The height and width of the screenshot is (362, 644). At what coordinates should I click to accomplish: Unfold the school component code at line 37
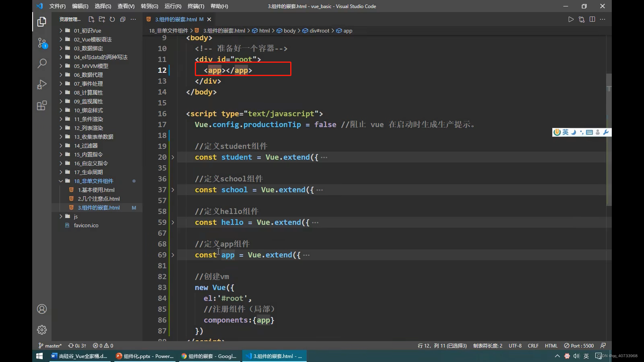173,190
